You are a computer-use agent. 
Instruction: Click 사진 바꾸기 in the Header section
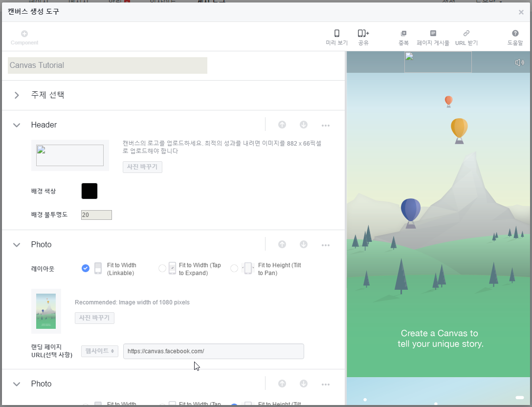pyautogui.click(x=142, y=167)
